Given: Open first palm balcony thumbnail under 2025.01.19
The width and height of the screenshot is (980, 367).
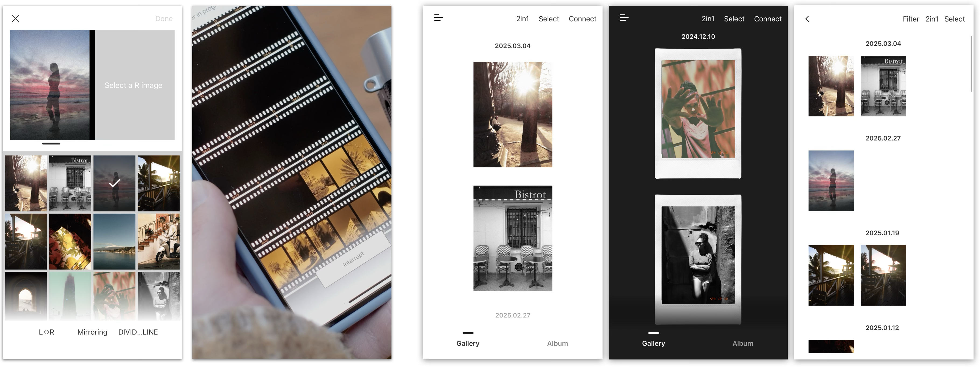Looking at the screenshot, I should coord(831,275).
